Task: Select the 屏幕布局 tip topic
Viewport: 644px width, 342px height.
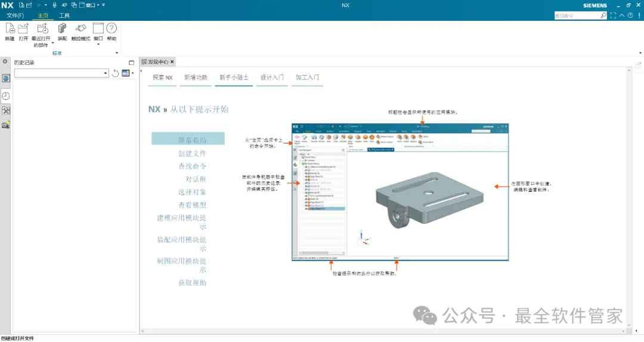Action: click(188, 139)
